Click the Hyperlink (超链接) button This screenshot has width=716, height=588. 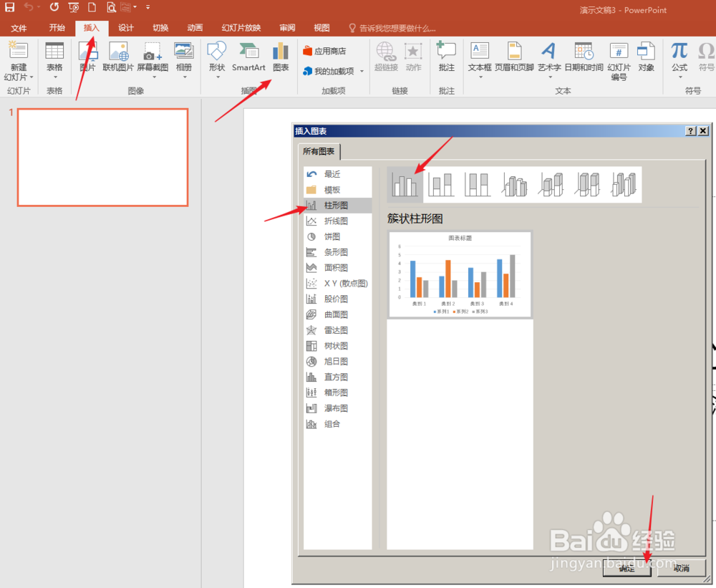click(x=387, y=57)
